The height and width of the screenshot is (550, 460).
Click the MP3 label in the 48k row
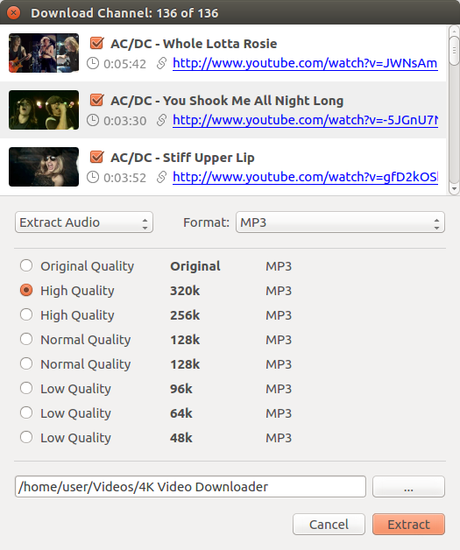279,438
